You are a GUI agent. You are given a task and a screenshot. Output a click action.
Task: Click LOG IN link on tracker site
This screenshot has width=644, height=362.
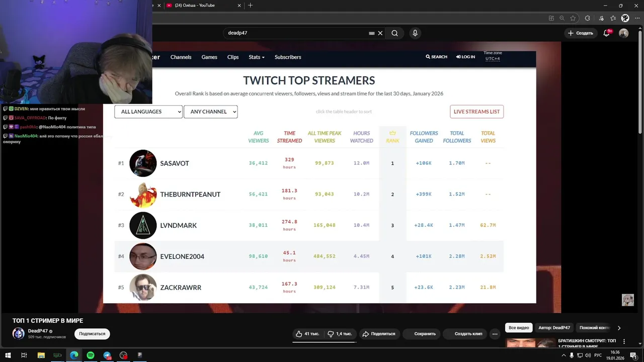click(x=465, y=57)
